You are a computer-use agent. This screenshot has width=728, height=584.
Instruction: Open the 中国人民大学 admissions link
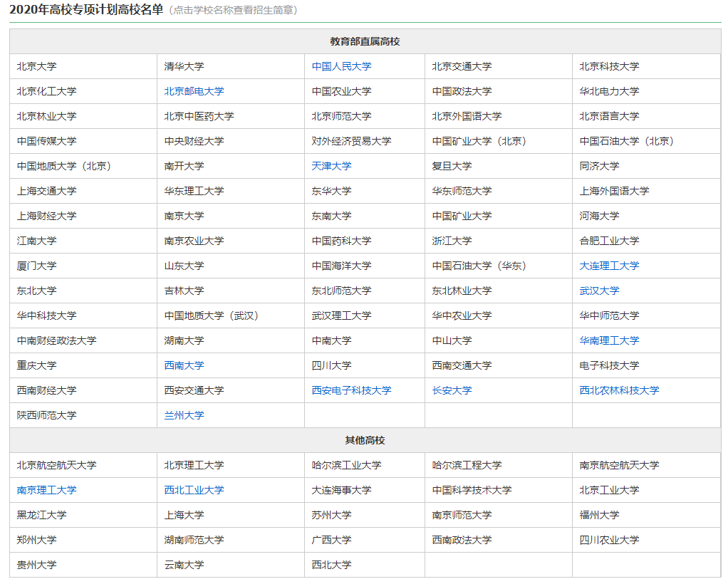coord(341,66)
